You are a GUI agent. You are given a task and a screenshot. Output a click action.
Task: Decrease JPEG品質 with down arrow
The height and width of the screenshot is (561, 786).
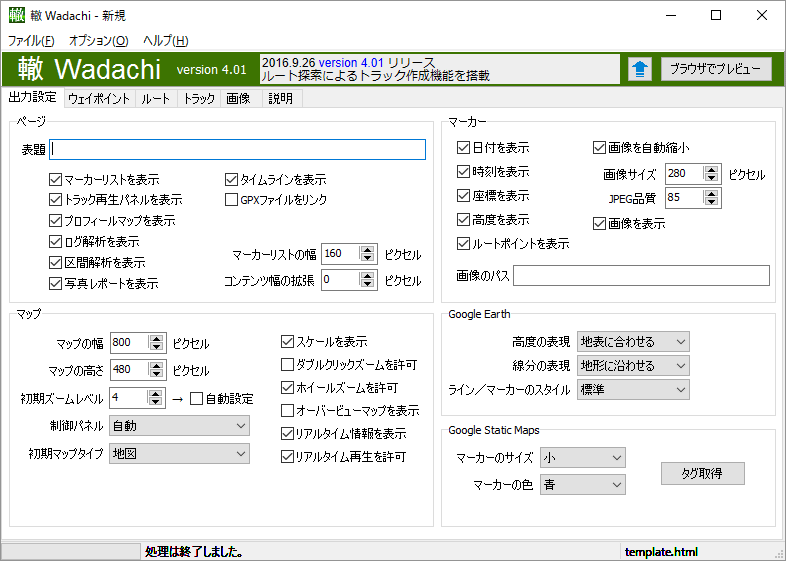point(711,202)
